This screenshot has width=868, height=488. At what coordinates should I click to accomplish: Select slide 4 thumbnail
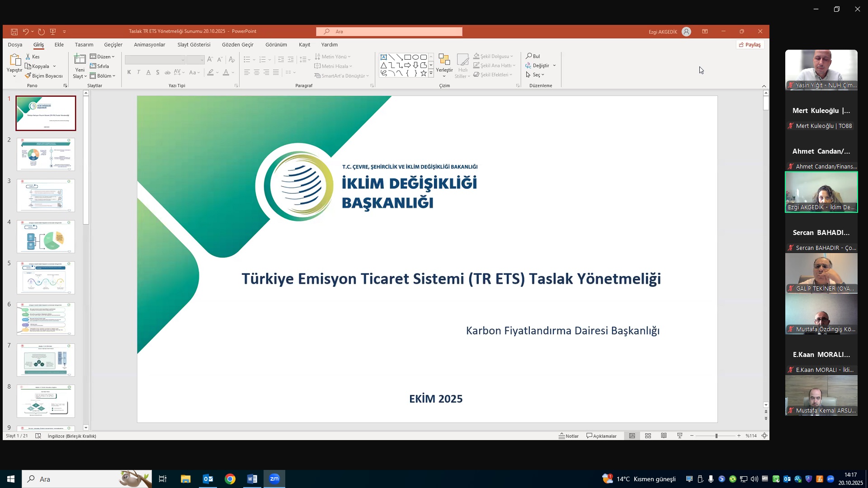[x=46, y=236]
